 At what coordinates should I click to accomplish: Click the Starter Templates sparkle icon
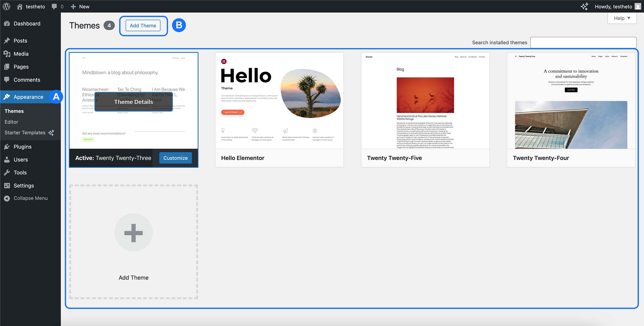pyautogui.click(x=51, y=133)
